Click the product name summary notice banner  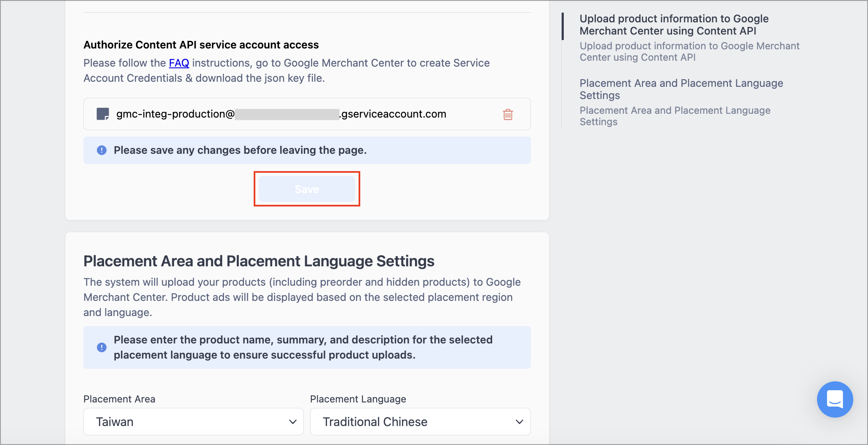click(x=307, y=347)
